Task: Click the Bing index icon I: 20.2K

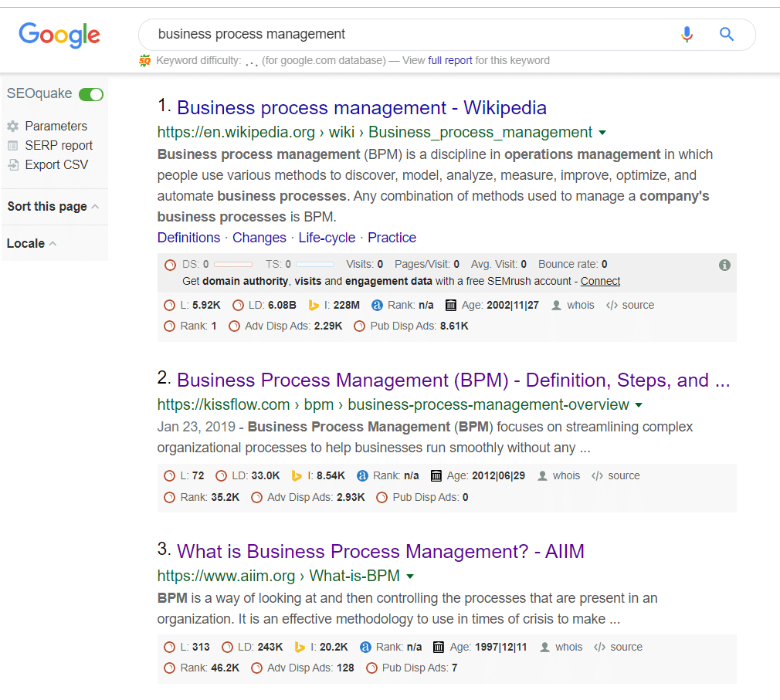Action: click(300, 648)
